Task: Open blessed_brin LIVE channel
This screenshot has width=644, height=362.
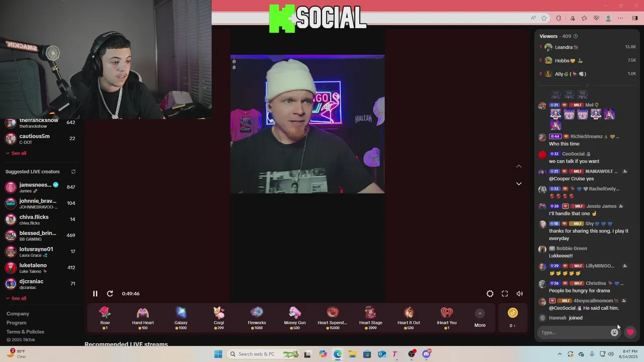Action: point(40,235)
